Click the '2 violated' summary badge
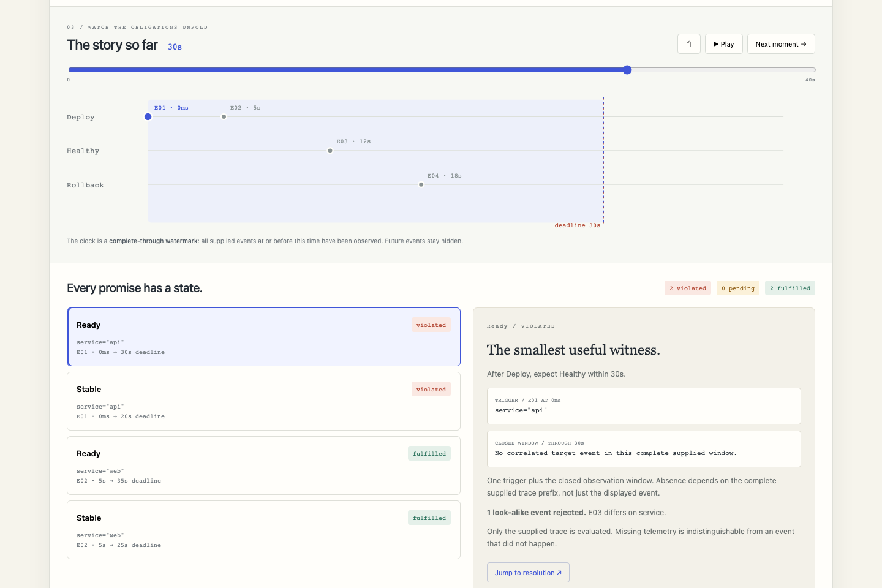 688,288
